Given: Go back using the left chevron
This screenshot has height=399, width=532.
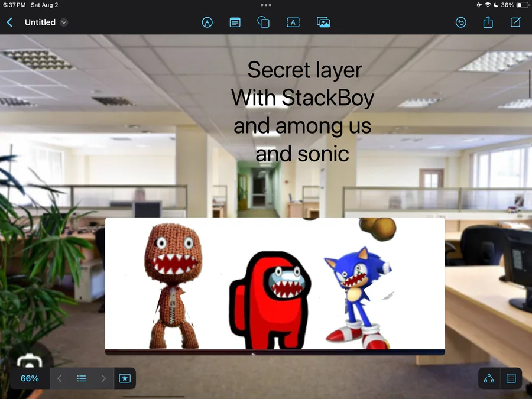Looking at the screenshot, I should click(9, 22).
